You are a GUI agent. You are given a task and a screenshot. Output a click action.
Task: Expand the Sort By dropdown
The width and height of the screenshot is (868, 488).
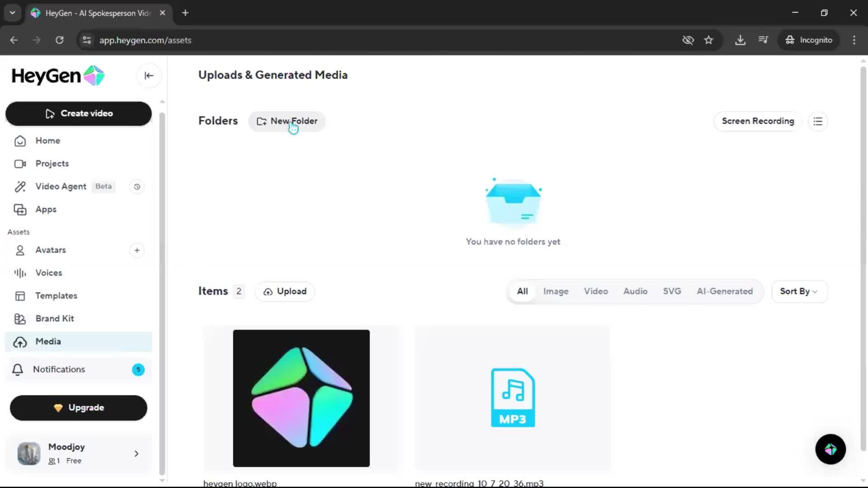pyautogui.click(x=799, y=291)
